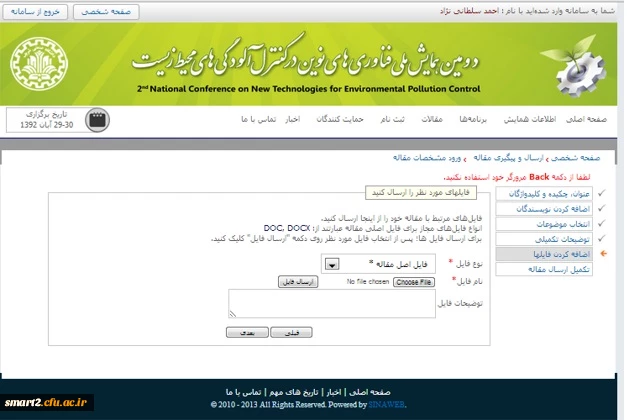Click the checkmark next to عنوان، چکیده و کلیدواژگان
Screen dimensions: 627x420
603,192
